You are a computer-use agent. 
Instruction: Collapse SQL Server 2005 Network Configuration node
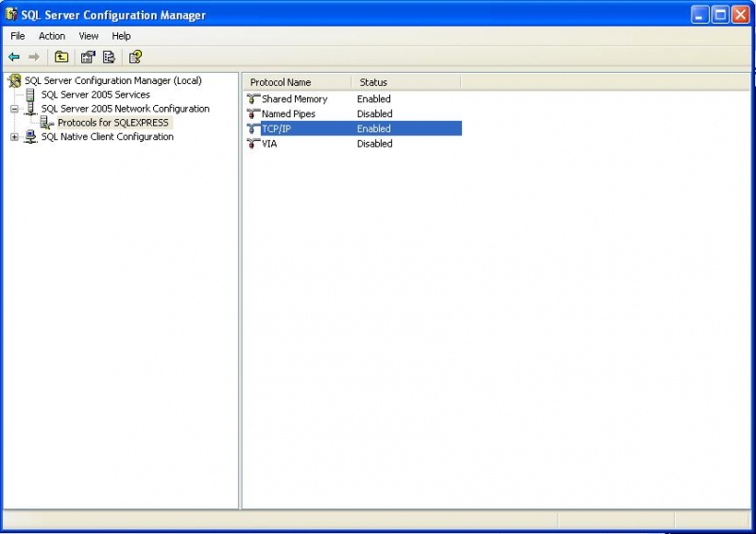coord(14,109)
